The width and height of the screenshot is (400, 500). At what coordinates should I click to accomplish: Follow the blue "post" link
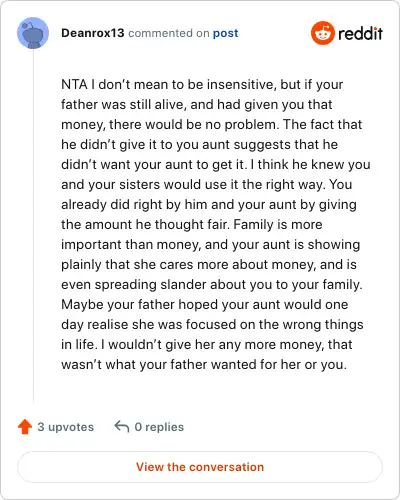coord(226,33)
